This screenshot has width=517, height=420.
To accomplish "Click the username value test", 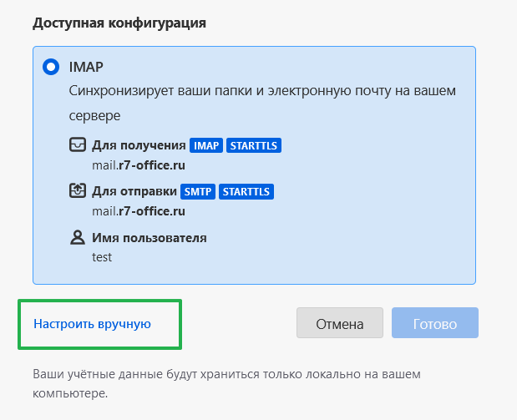I will tap(102, 257).
